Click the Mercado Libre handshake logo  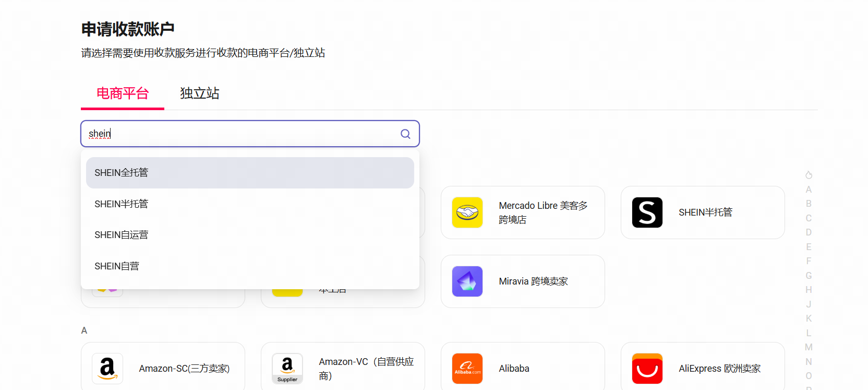[467, 212]
